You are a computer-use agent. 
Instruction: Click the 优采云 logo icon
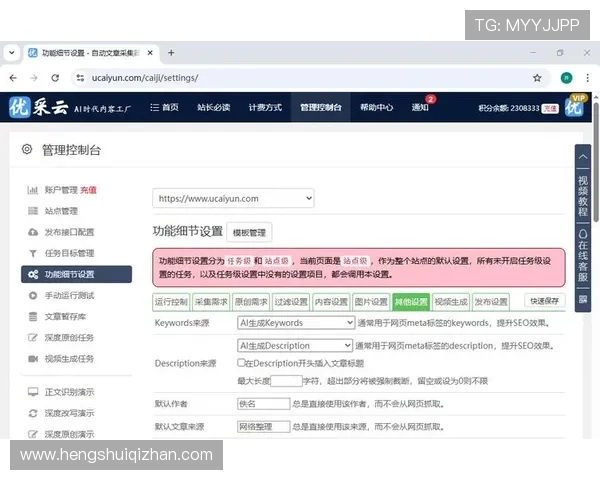tap(20, 107)
